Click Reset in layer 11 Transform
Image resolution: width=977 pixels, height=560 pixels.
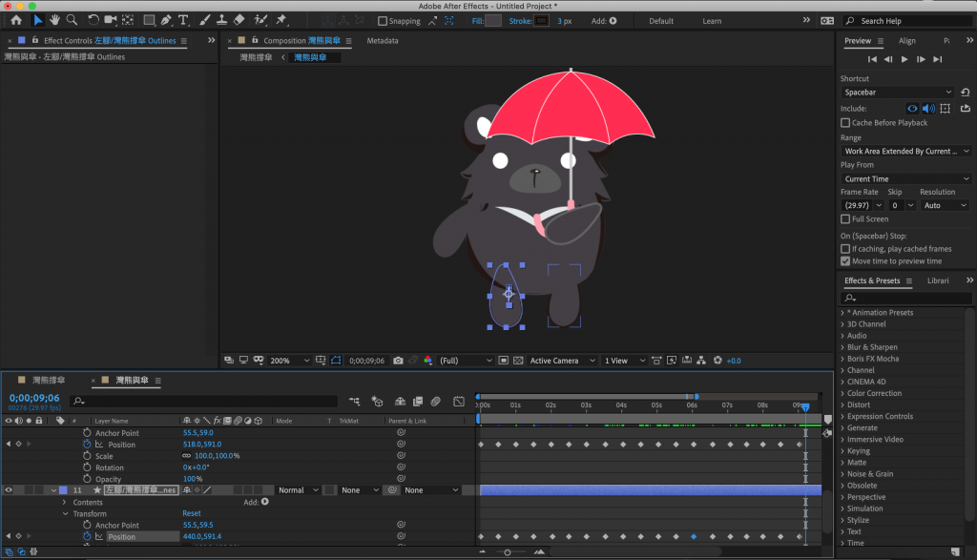(191, 514)
